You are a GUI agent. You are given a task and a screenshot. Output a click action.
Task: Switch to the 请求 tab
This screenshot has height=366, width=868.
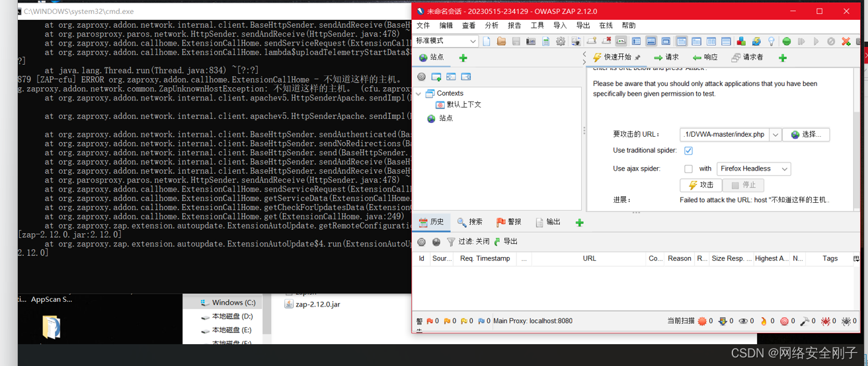666,57
